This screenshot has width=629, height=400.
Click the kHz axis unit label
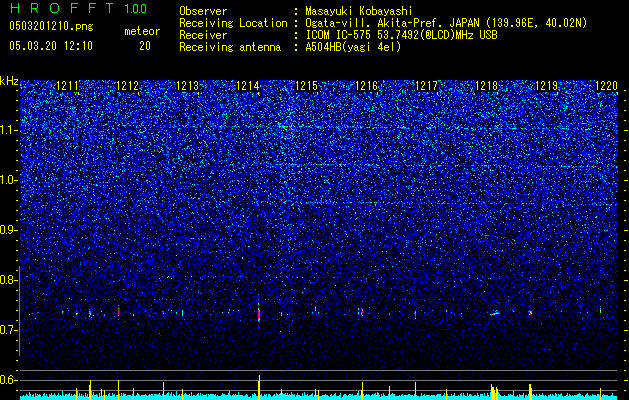pyautogui.click(x=9, y=81)
